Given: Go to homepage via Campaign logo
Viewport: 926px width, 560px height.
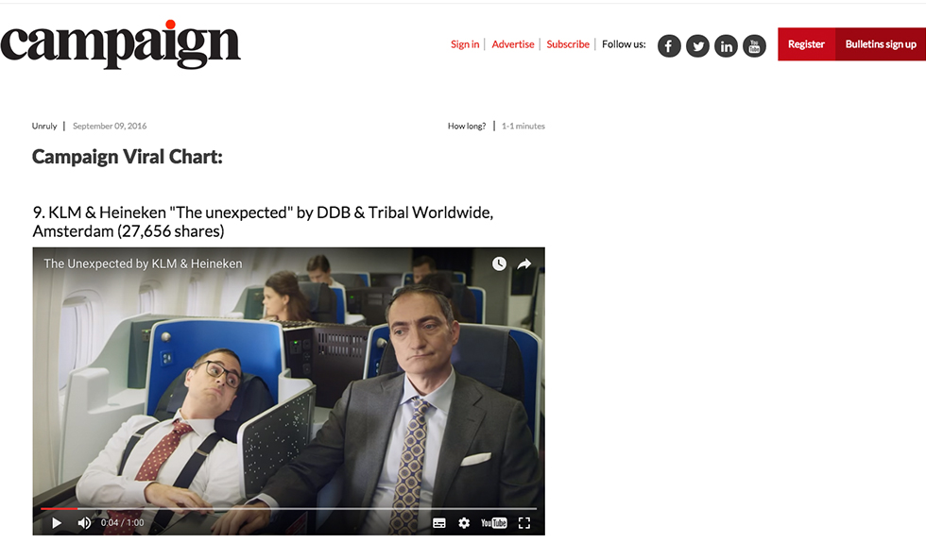Looking at the screenshot, I should (x=121, y=44).
